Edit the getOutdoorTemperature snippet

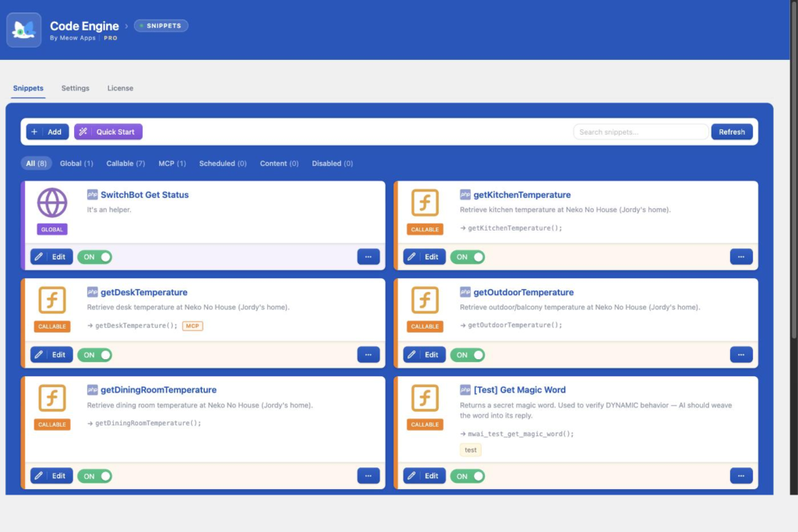[425, 354]
